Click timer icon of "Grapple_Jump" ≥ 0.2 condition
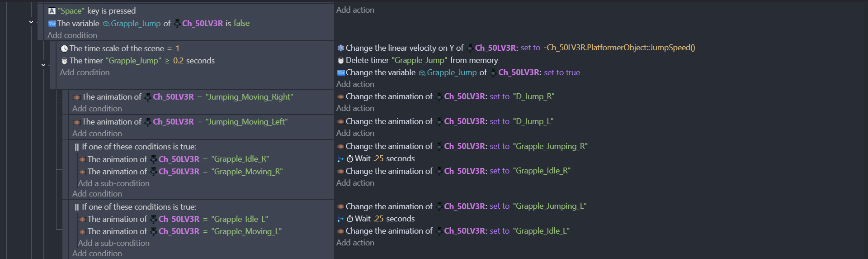The width and height of the screenshot is (868, 259). point(64,61)
